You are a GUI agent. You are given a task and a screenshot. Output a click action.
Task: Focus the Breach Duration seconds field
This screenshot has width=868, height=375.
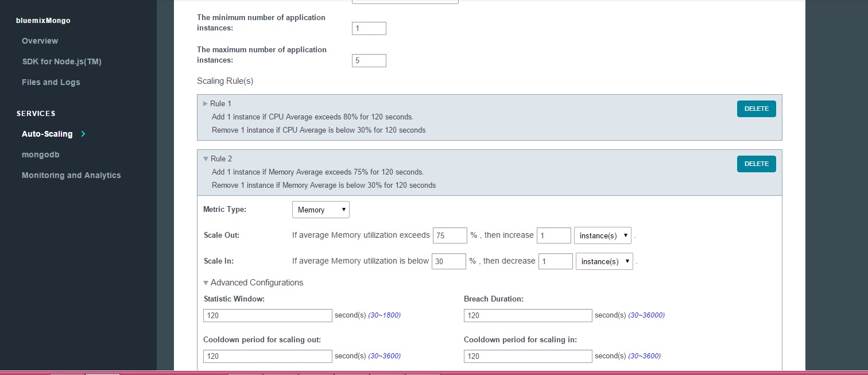(x=528, y=315)
